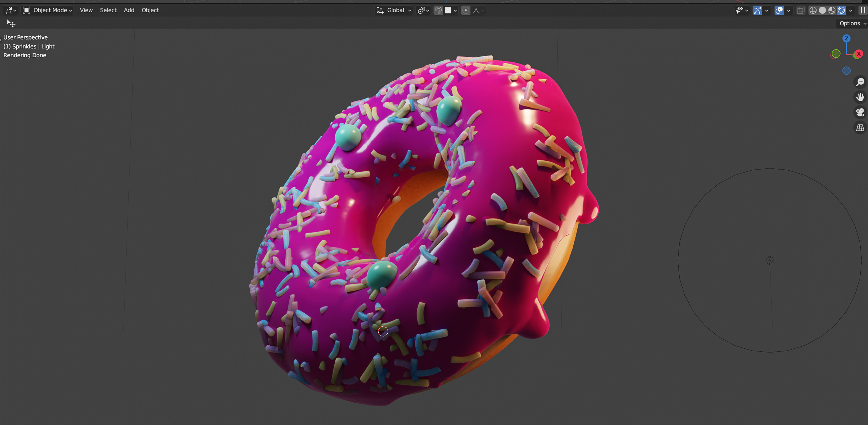Toggle the show overlays button
Image resolution: width=868 pixels, height=425 pixels.
tap(779, 11)
